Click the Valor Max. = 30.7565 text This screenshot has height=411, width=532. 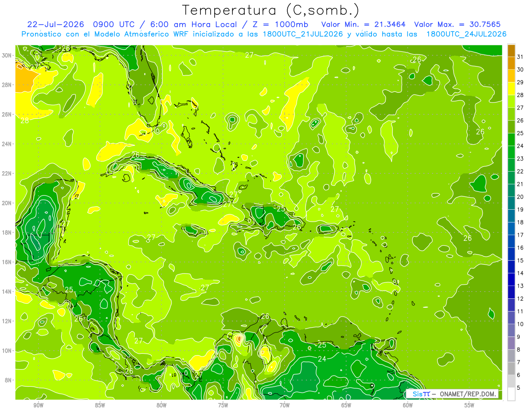click(x=457, y=24)
